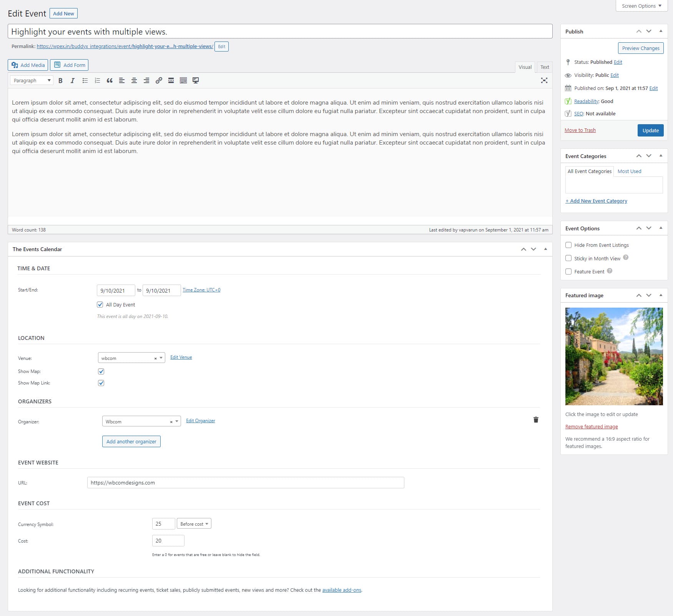Switch to the Text editor tab
This screenshot has height=616, width=673.
click(x=544, y=67)
